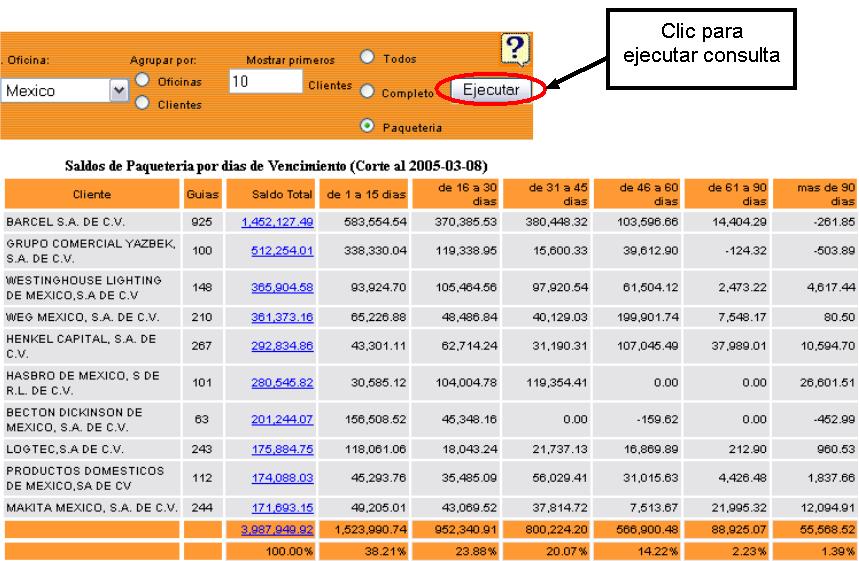Open the grand total 3,987,949.92 link
Viewport: 859px width, 561px height.
click(277, 530)
